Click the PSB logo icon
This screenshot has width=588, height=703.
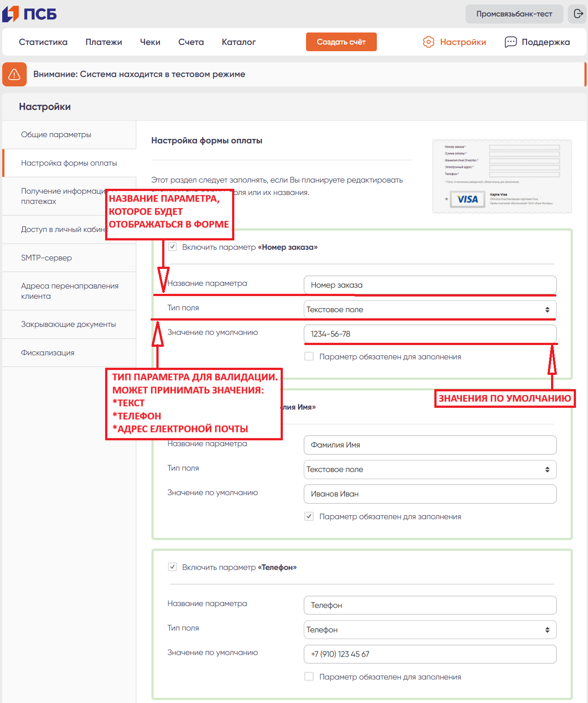(11, 14)
